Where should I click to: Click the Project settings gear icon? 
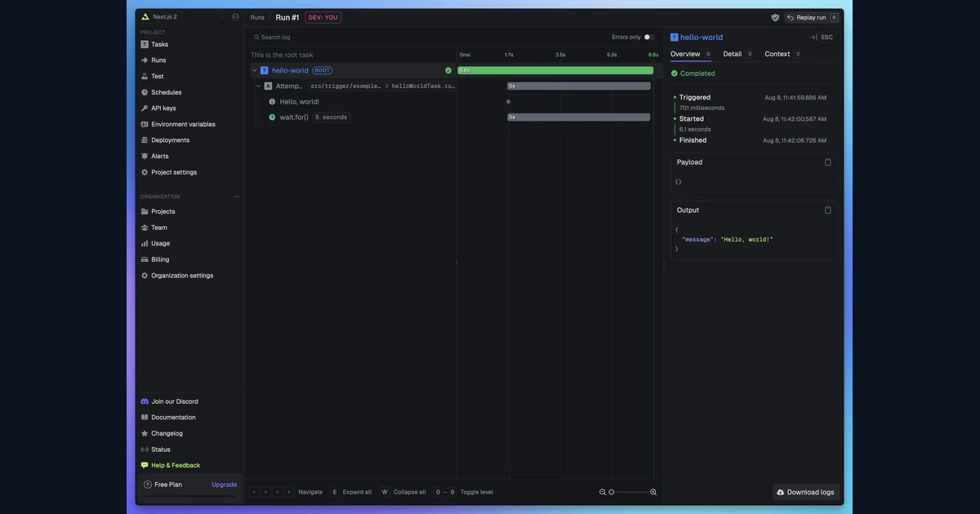145,172
